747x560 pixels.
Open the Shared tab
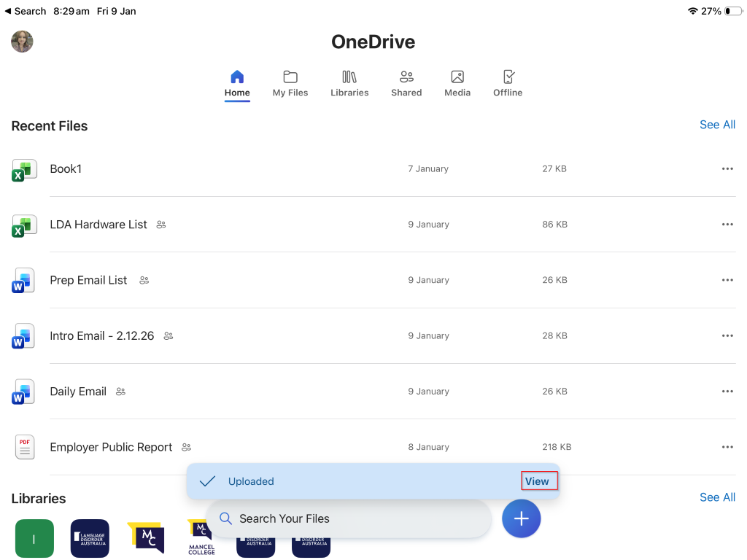coord(406,84)
